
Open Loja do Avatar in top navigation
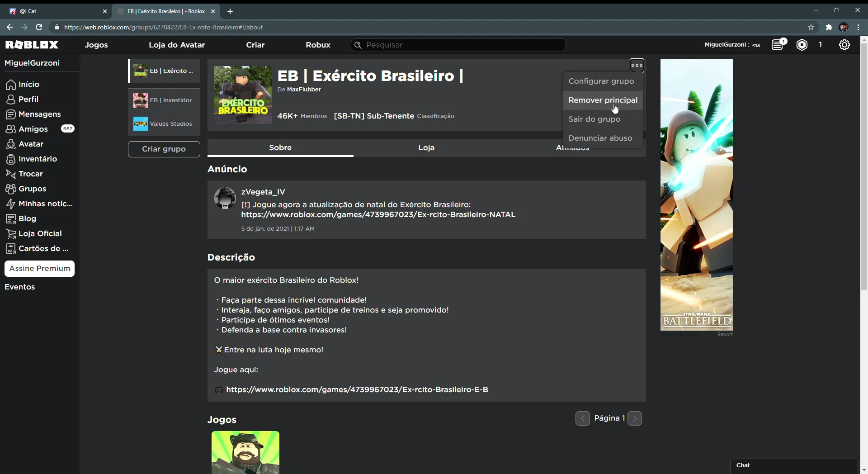pyautogui.click(x=177, y=45)
